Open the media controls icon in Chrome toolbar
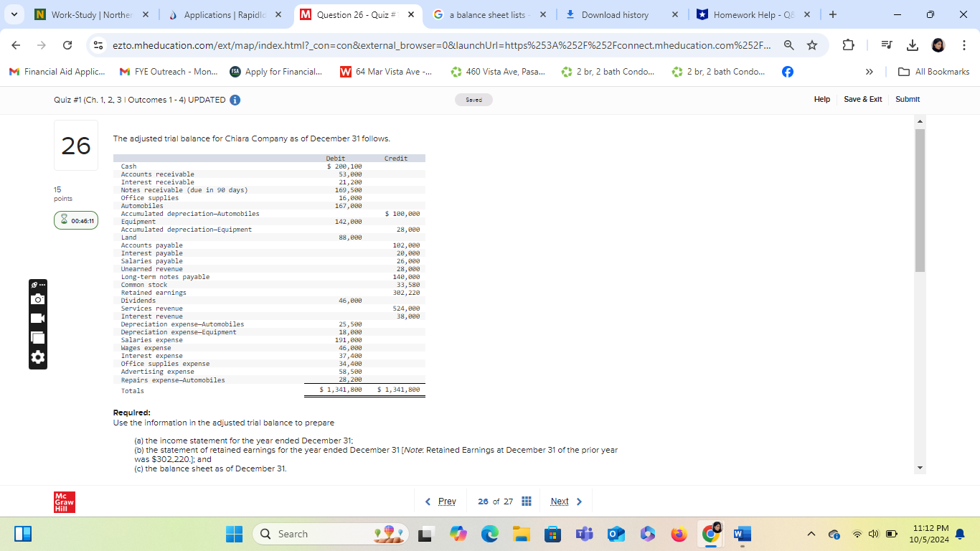Screen dimensions: 980x551 887,45
